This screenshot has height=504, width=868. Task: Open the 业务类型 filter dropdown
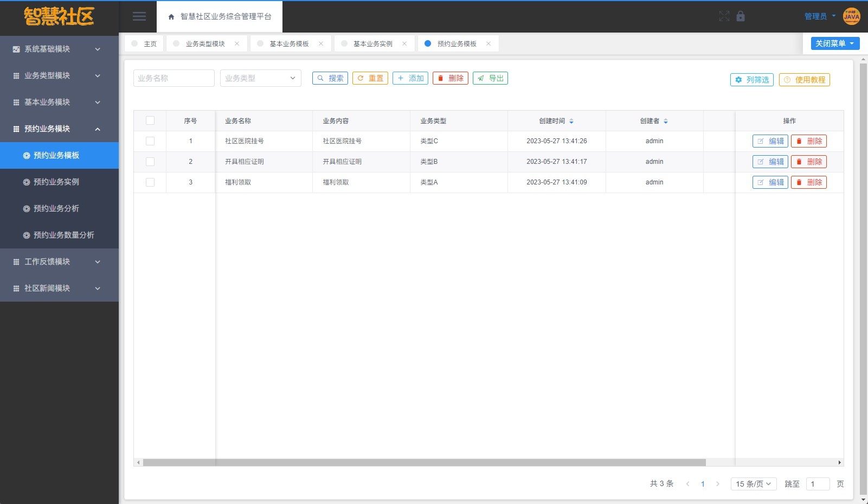[260, 78]
